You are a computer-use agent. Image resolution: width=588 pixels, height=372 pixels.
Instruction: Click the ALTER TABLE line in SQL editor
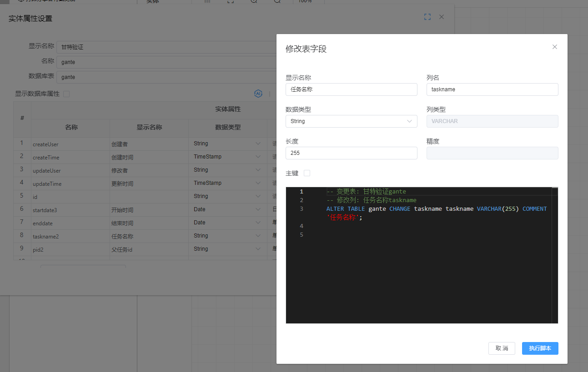point(409,209)
